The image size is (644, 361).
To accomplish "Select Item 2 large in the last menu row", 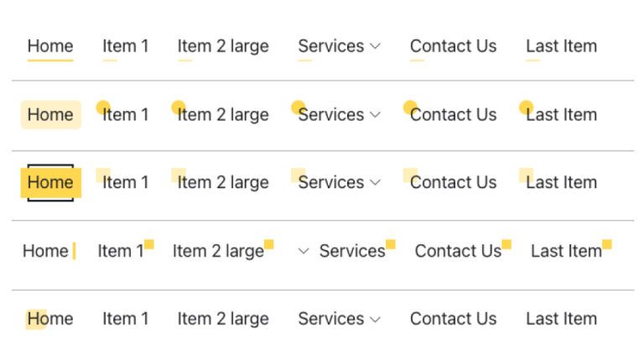I will 223,319.
